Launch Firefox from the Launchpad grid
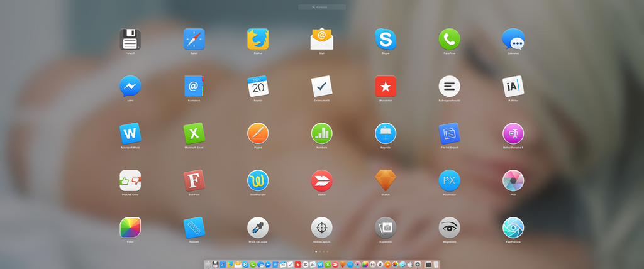 (258, 39)
